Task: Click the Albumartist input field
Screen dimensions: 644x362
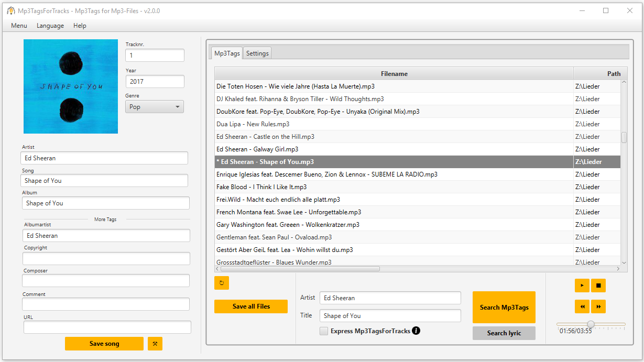Action: point(106,235)
